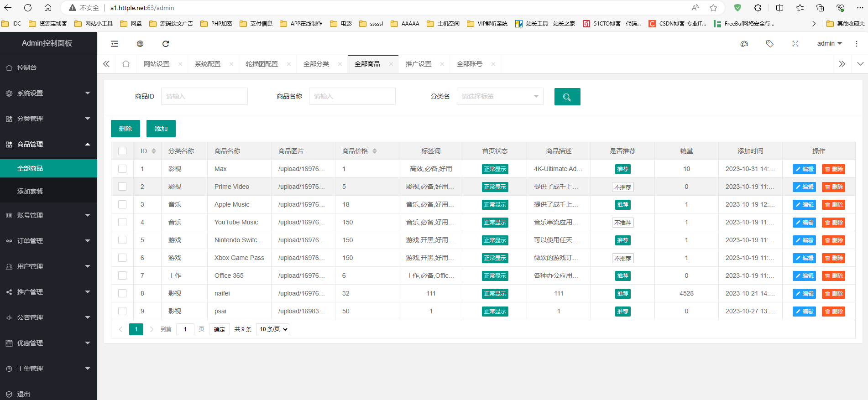The image size is (868, 400).
Task: Check the row for naifei
Action: click(122, 293)
